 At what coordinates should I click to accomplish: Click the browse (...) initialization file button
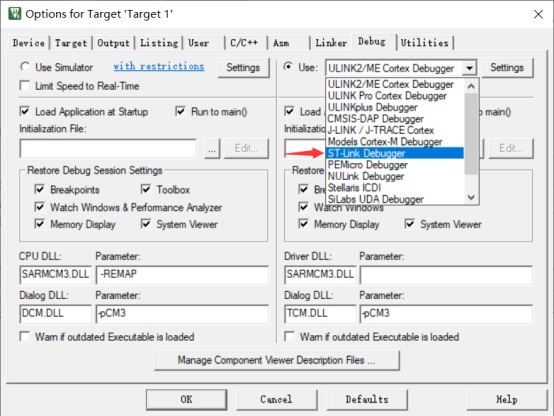point(212,148)
